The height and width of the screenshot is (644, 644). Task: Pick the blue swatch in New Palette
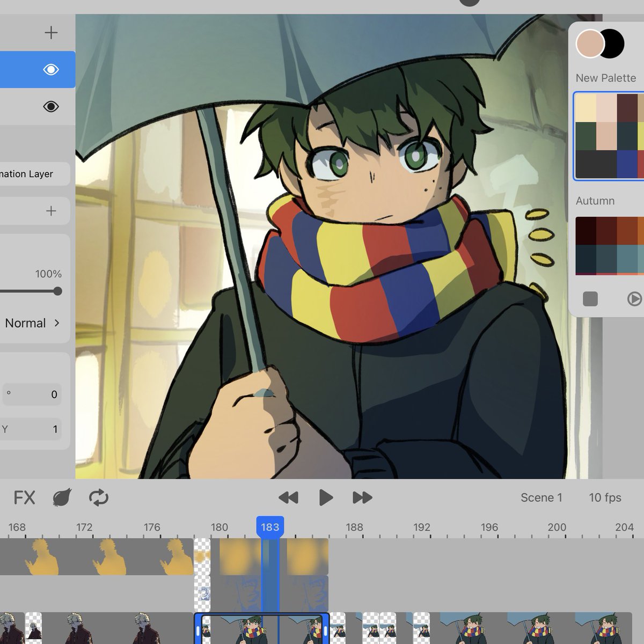click(x=627, y=164)
